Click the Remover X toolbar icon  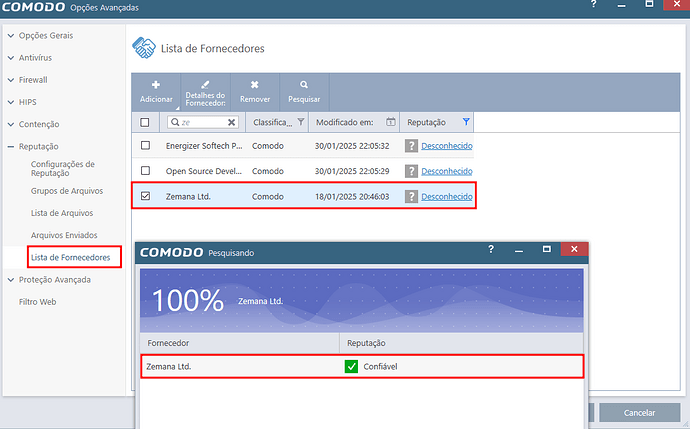255,86
